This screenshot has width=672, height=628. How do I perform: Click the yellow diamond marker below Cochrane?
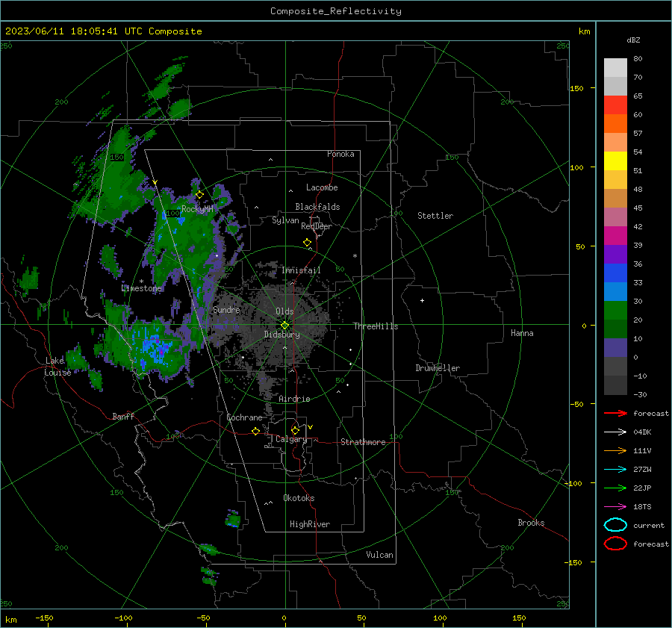255,432
